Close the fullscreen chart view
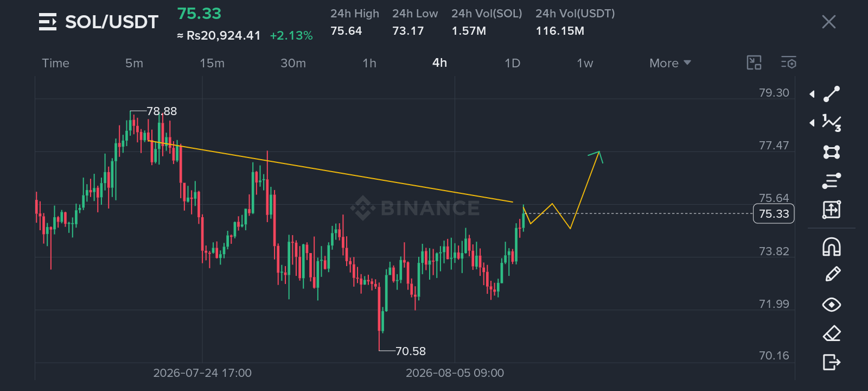Viewport: 868px width, 391px height. click(829, 22)
